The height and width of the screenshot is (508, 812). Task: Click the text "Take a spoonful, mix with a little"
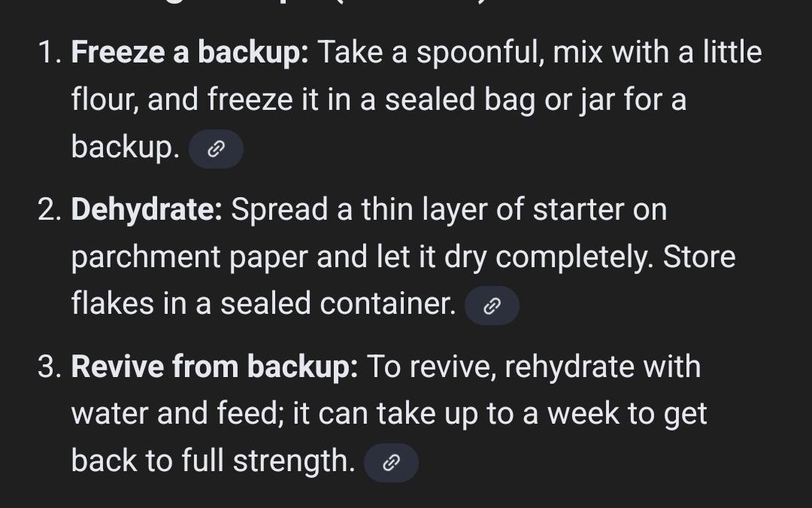click(x=539, y=53)
